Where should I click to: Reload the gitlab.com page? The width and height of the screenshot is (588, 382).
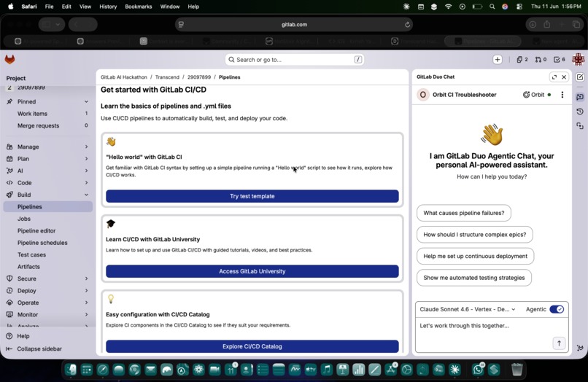click(x=407, y=24)
